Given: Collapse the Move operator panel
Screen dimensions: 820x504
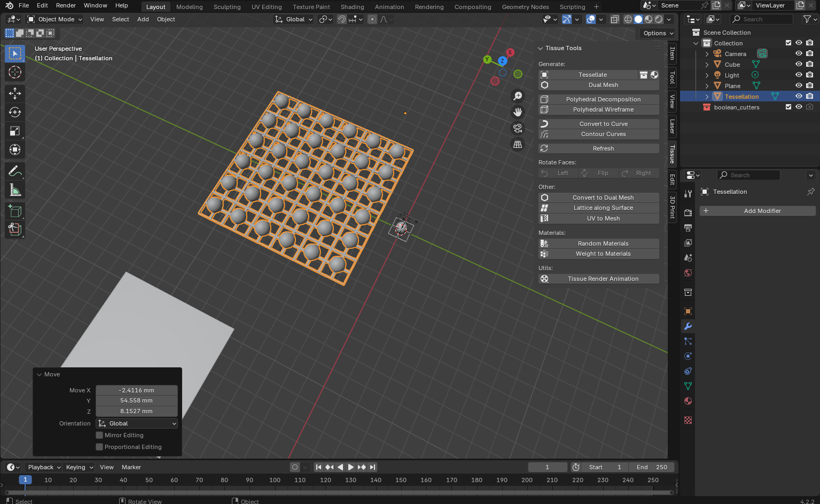Looking at the screenshot, I should click(39, 374).
